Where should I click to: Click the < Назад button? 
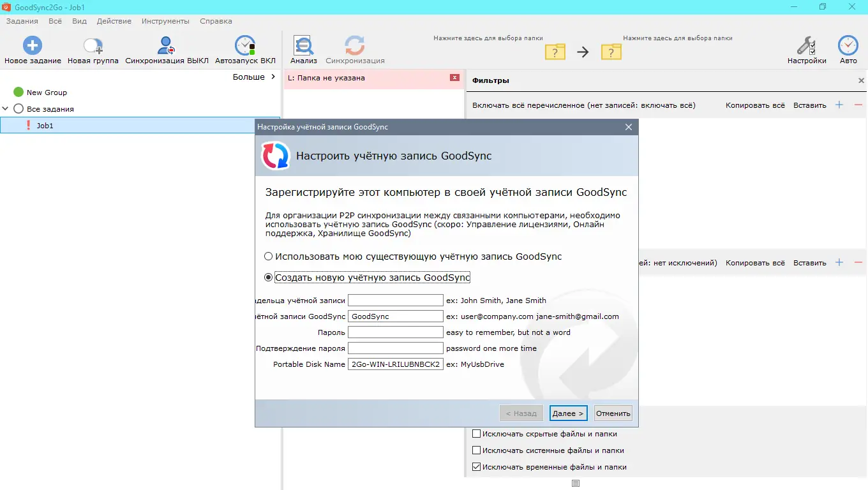521,413
